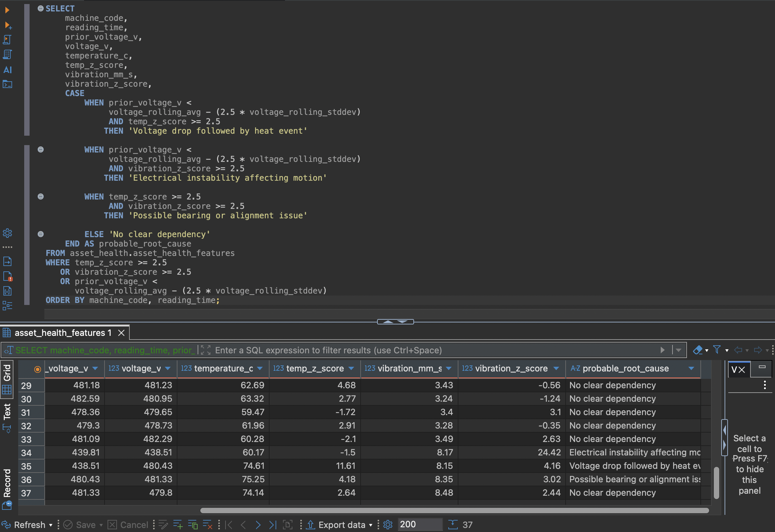The height and width of the screenshot is (532, 775).
Task: Click the Cancel button
Action: click(128, 525)
